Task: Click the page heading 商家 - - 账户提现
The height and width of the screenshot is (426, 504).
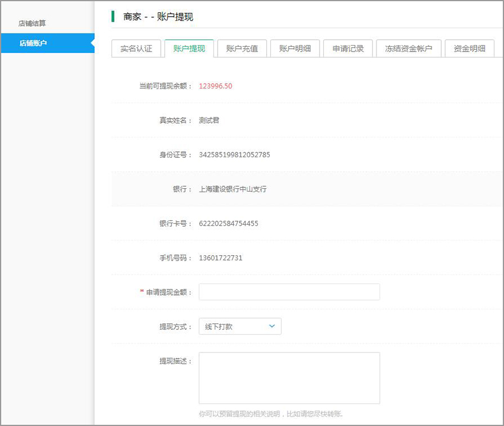Action: (158, 17)
